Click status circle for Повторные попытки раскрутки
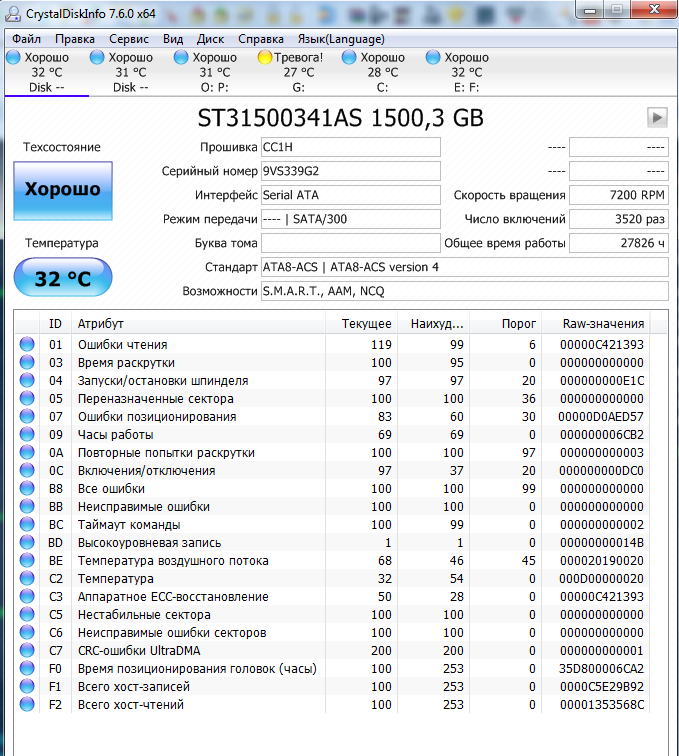 click(27, 452)
